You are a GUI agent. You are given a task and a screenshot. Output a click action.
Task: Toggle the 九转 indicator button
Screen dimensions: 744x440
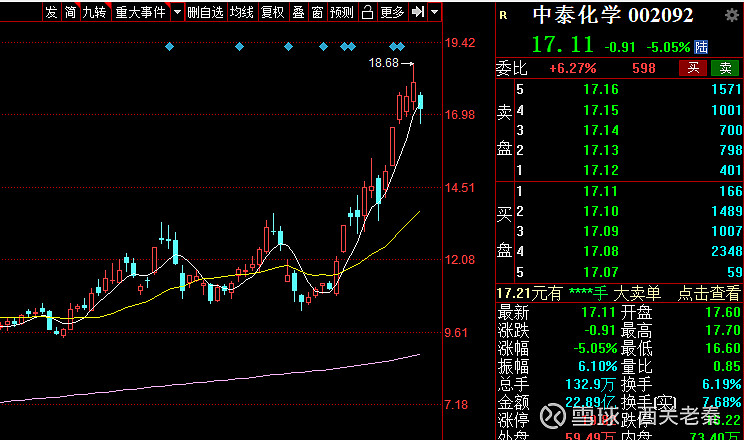[x=95, y=12]
